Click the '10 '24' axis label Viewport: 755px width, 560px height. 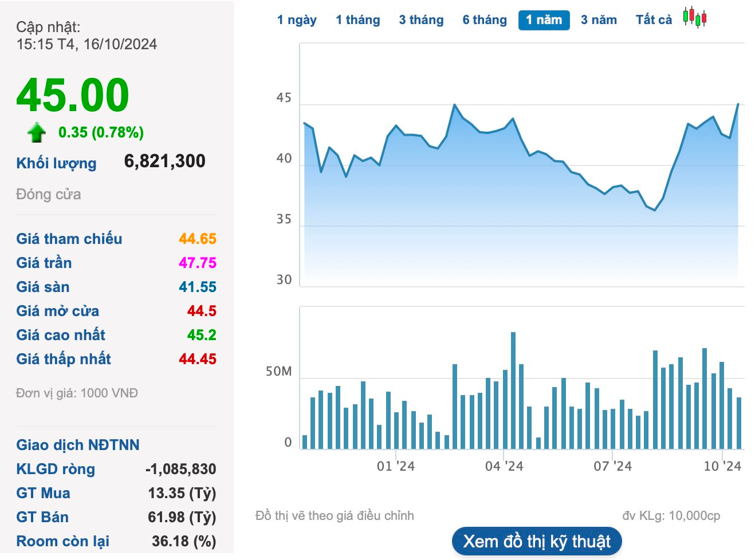point(722,466)
